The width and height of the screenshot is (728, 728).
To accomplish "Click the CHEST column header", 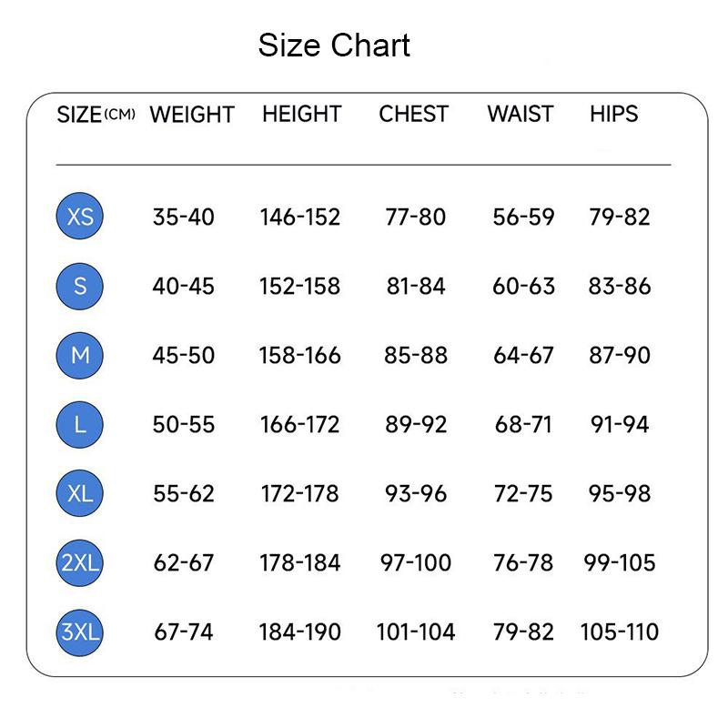I will pos(414,115).
